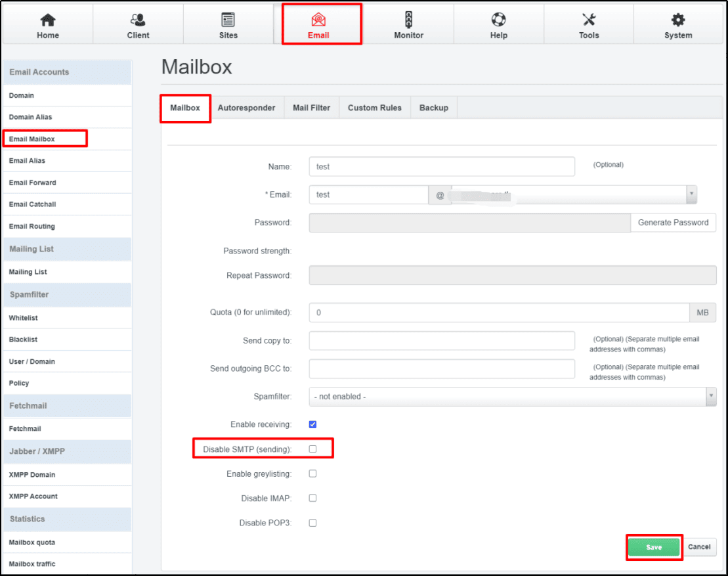This screenshot has height=576, width=728.
Task: Tick the Disable IMAP checkbox
Action: (312, 498)
